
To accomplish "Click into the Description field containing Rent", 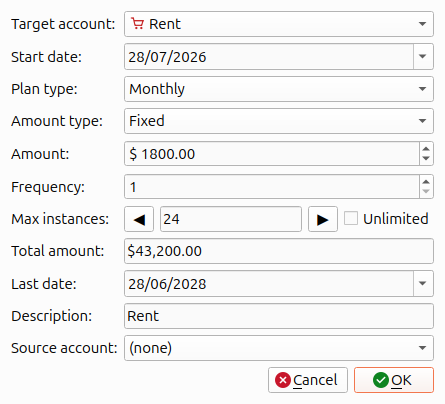I will [x=279, y=316].
